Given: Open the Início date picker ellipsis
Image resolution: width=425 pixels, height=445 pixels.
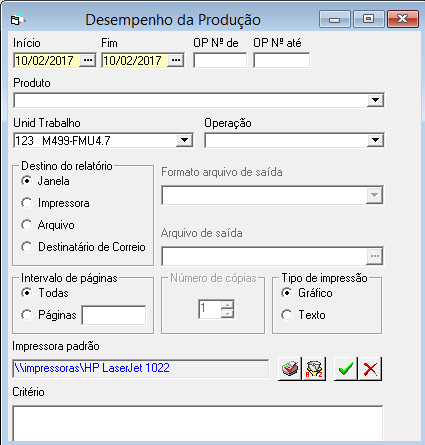Looking at the screenshot, I should [88, 60].
